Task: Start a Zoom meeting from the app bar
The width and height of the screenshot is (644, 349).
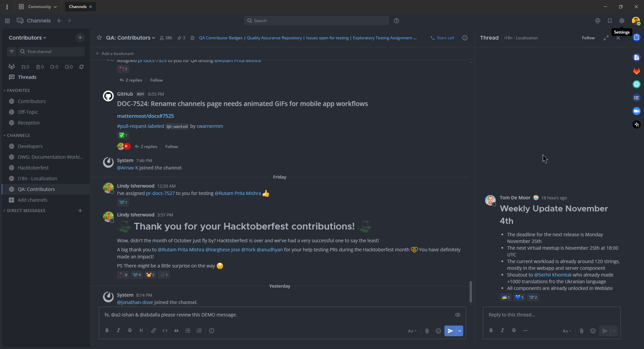Action: [x=636, y=111]
